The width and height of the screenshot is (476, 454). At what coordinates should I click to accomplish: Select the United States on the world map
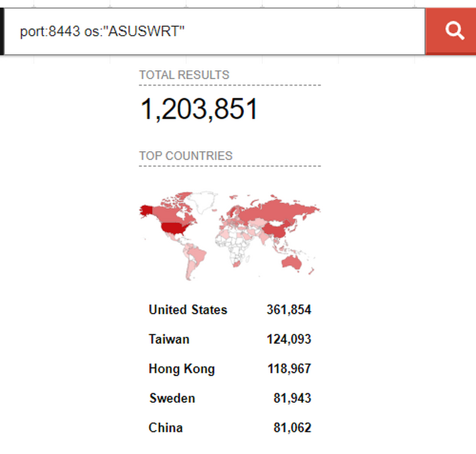tap(173, 227)
